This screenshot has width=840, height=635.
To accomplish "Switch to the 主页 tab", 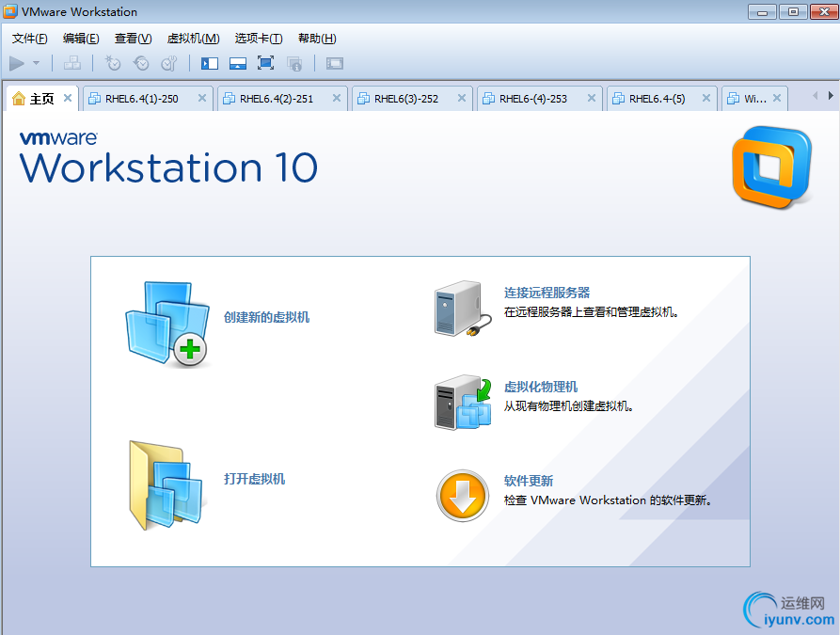I will coord(41,99).
